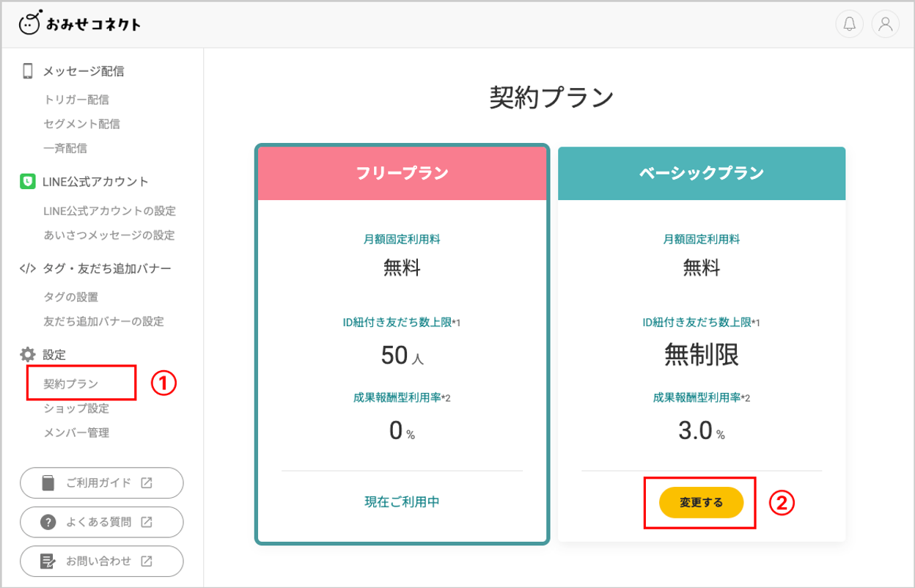
Task: Select the フリープラン card header
Action: pos(402,173)
